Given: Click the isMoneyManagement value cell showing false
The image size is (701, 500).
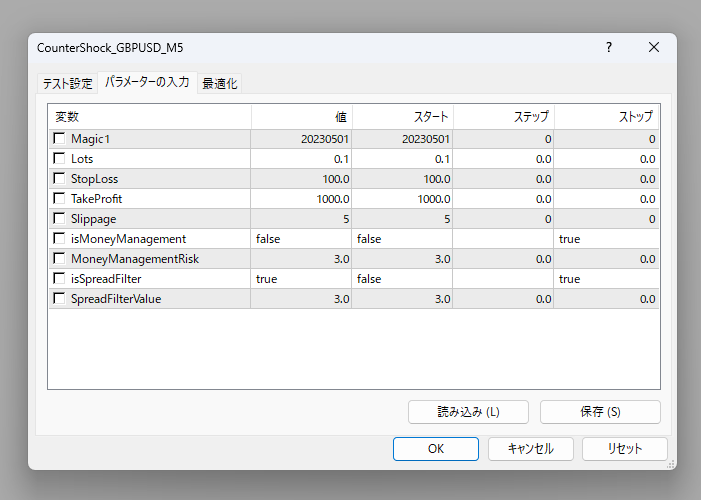Looking at the screenshot, I should (x=300, y=239).
